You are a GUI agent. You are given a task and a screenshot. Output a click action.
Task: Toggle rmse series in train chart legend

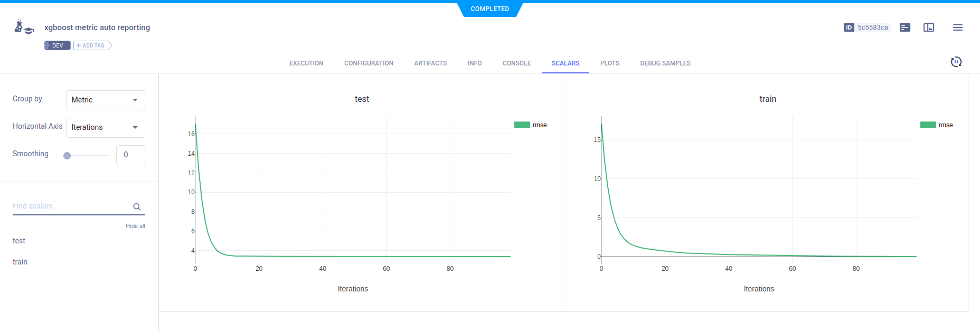pyautogui.click(x=937, y=125)
